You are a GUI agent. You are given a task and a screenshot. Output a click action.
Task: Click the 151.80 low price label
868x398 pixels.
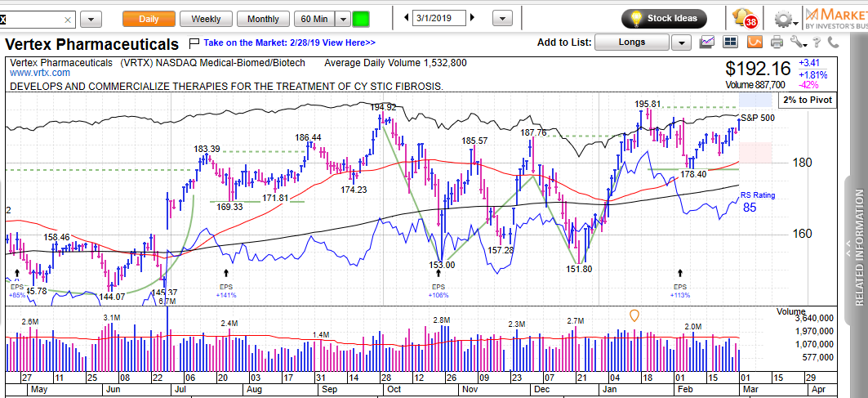click(579, 270)
